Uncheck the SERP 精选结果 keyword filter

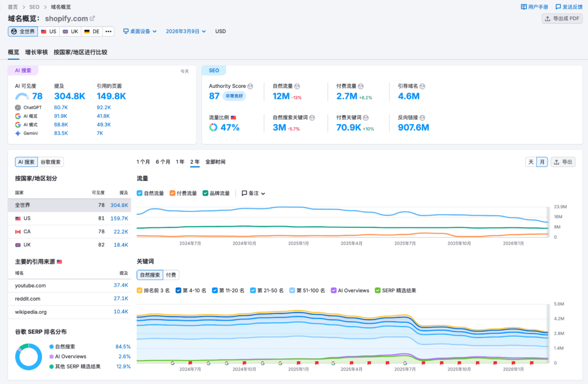tap(377, 291)
